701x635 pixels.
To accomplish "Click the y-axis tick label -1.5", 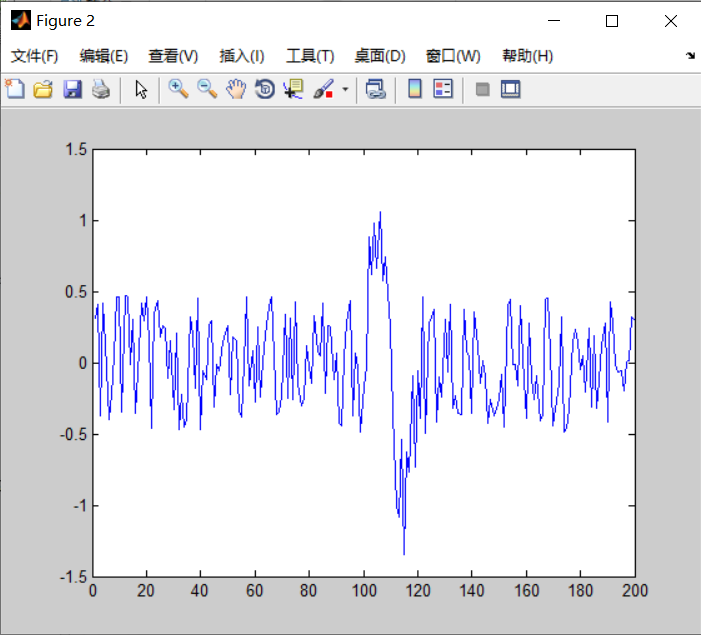I will 73,577.
